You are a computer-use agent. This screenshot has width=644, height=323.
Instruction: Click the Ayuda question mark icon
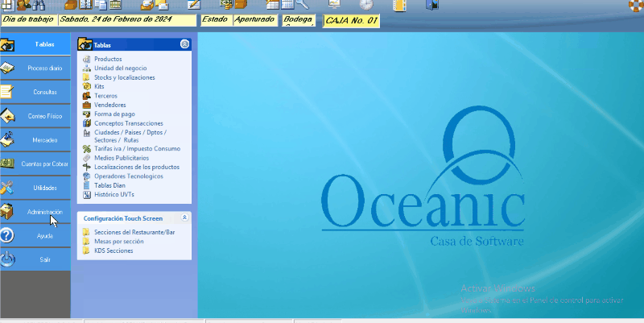[8, 236]
